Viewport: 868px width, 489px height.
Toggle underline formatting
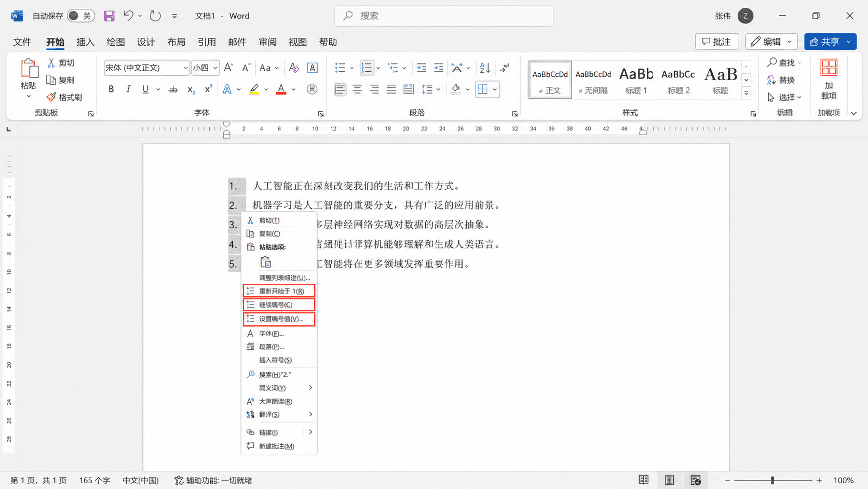point(145,89)
